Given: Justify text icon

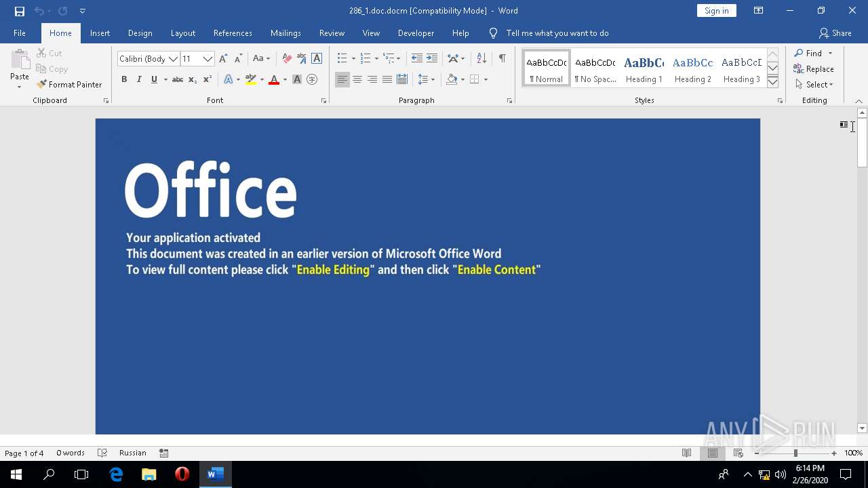Looking at the screenshot, I should (x=387, y=79).
